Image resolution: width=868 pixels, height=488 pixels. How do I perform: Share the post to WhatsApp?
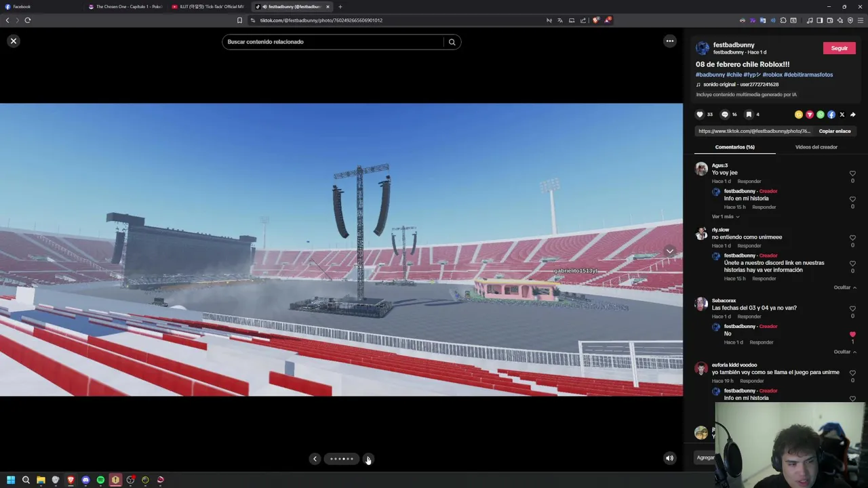(821, 115)
